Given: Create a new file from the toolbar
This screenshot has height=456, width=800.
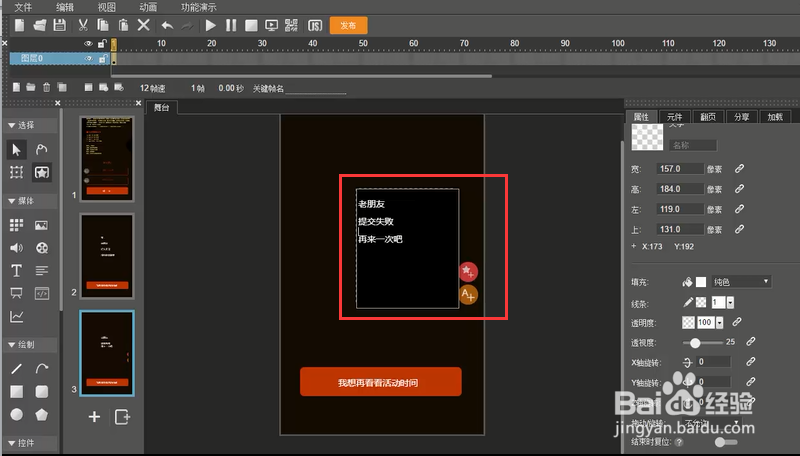Looking at the screenshot, I should point(19,25).
